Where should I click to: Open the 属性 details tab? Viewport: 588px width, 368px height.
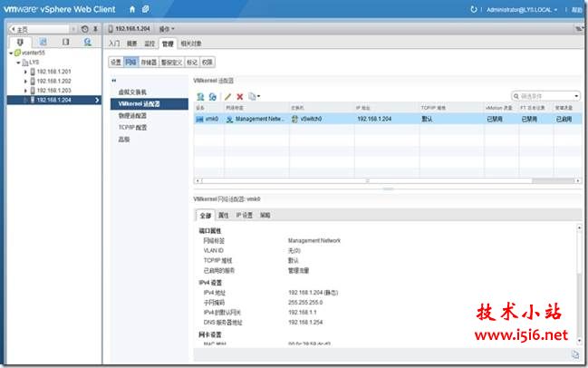click(x=224, y=216)
